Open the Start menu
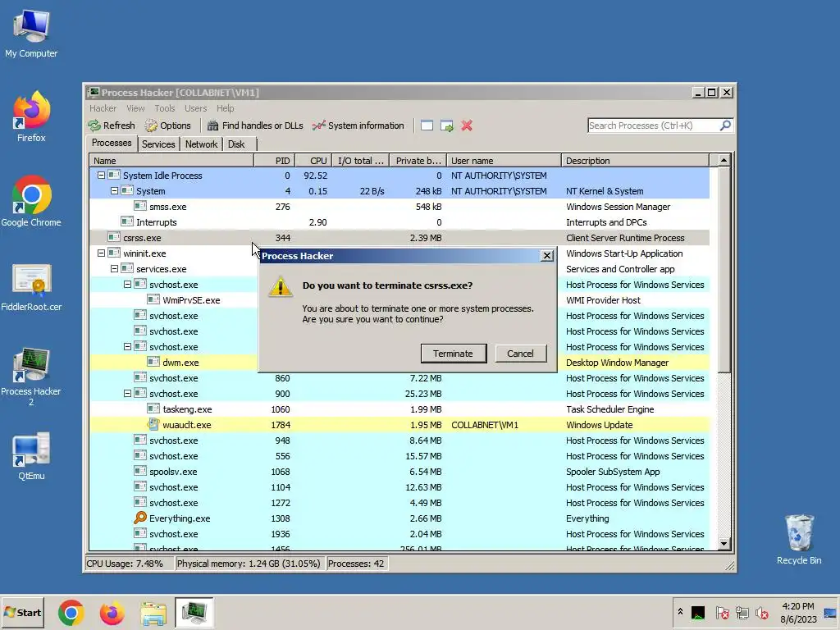The image size is (840, 630). [23, 612]
